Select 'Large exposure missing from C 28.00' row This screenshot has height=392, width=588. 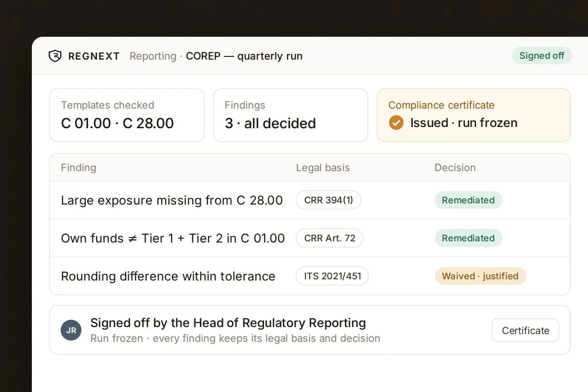[310, 200]
